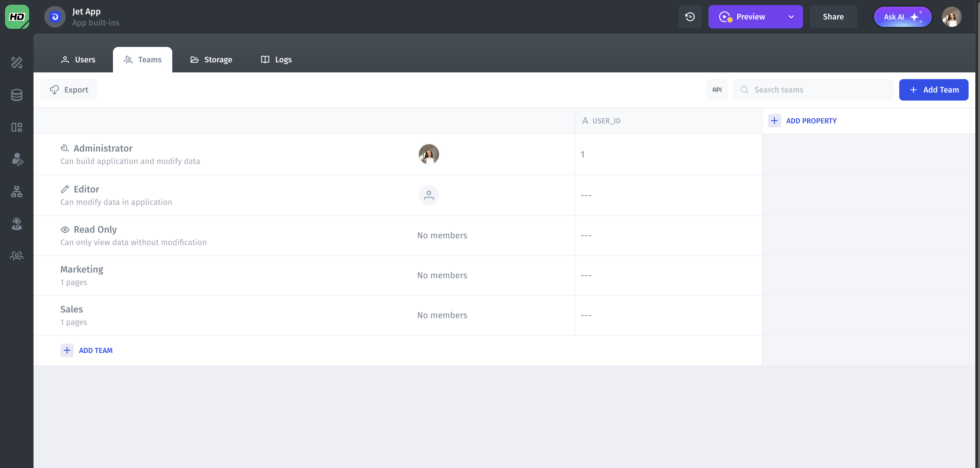This screenshot has height=468, width=980.
Task: Click the blue Add Team button
Action: pos(934,90)
